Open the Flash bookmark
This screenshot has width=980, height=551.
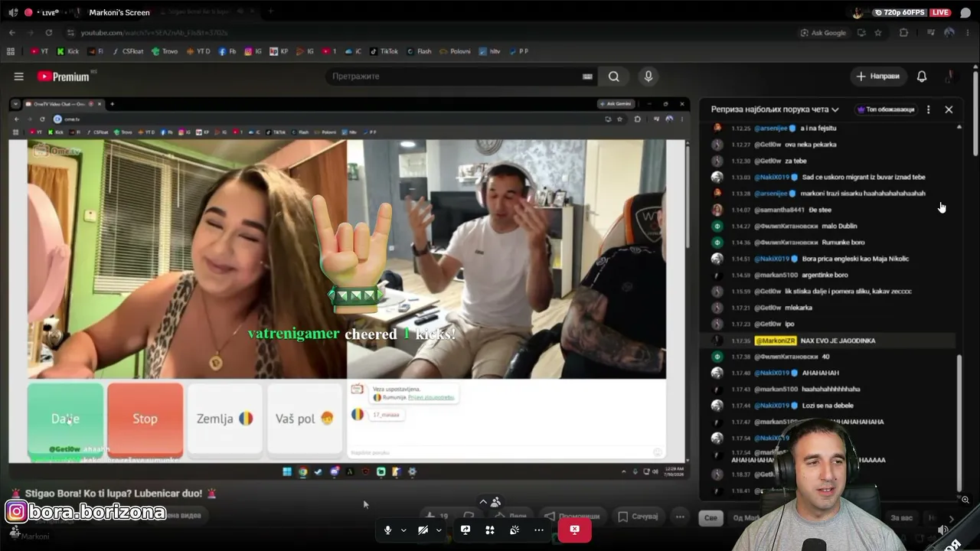coord(419,51)
